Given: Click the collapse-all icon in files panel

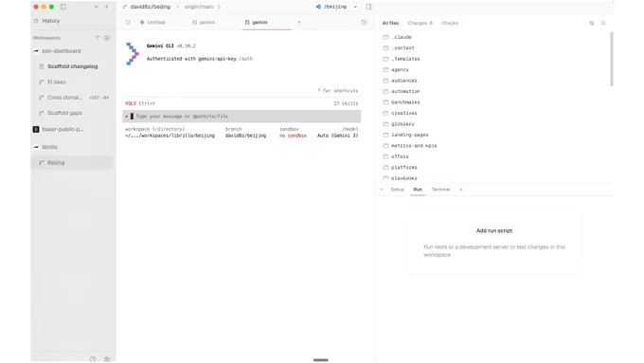Looking at the screenshot, I should 592,23.
